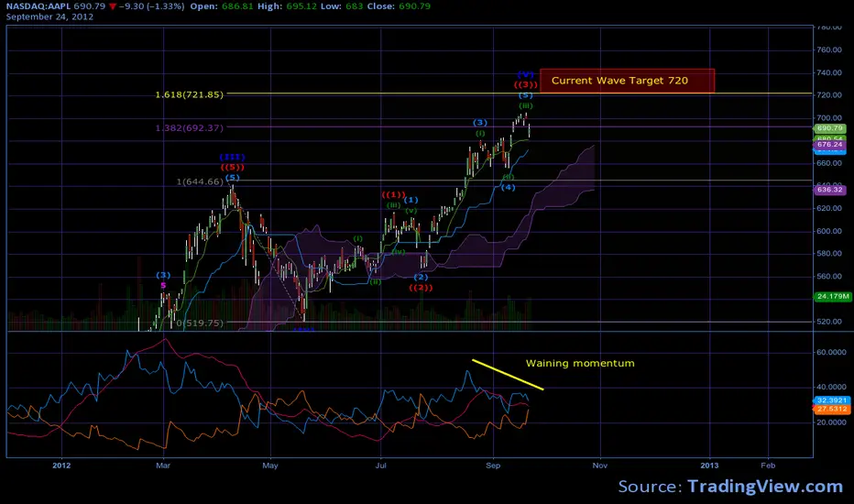Click the purple 636.32 price tag
Viewport: 854px width, 504px height.
point(829,190)
